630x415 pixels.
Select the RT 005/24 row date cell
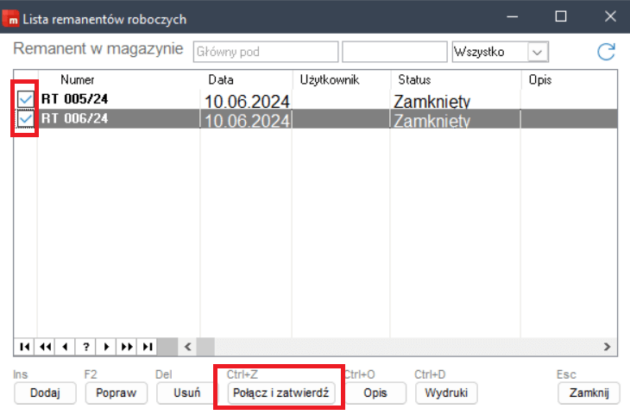pyautogui.click(x=246, y=101)
